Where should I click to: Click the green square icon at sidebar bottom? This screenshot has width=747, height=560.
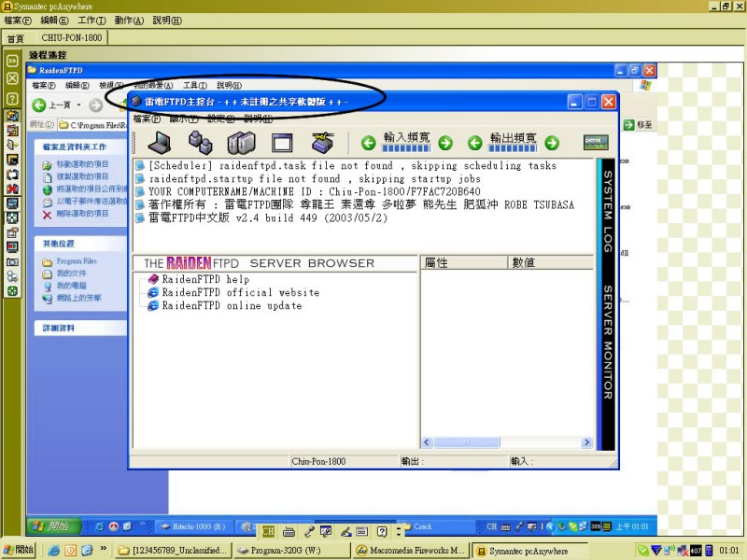pyautogui.click(x=12, y=291)
